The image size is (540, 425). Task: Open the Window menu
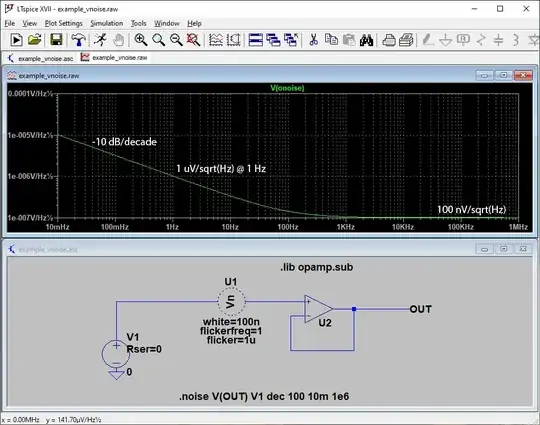[x=167, y=23]
